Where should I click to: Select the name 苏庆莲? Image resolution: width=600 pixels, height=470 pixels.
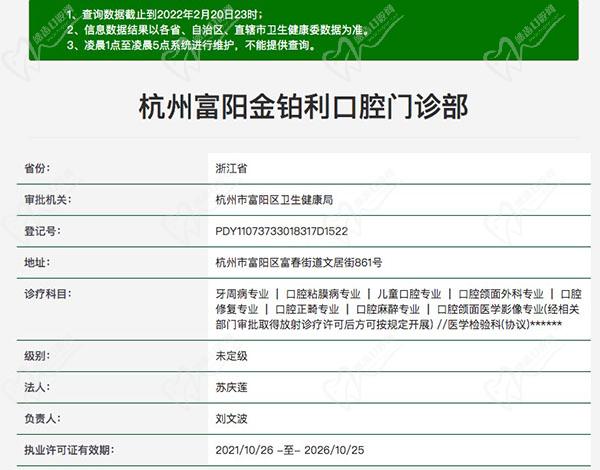coord(232,387)
